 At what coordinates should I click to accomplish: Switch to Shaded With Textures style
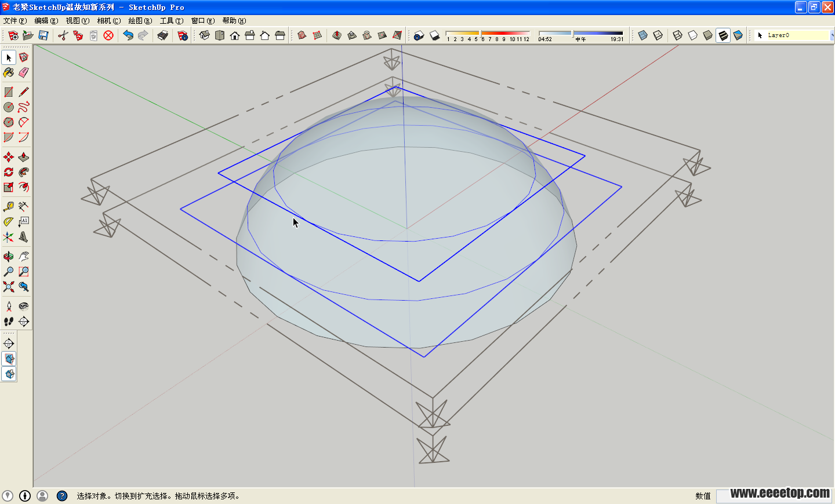tap(723, 35)
